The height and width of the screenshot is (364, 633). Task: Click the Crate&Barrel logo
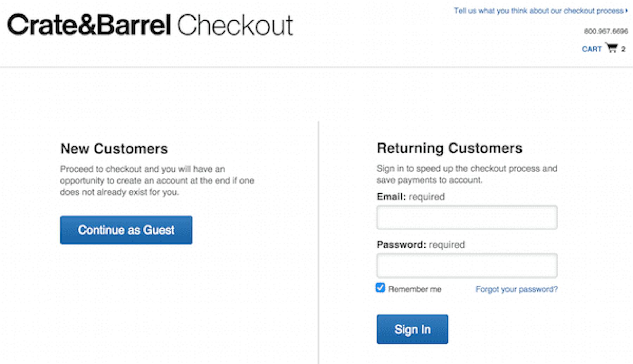89,25
